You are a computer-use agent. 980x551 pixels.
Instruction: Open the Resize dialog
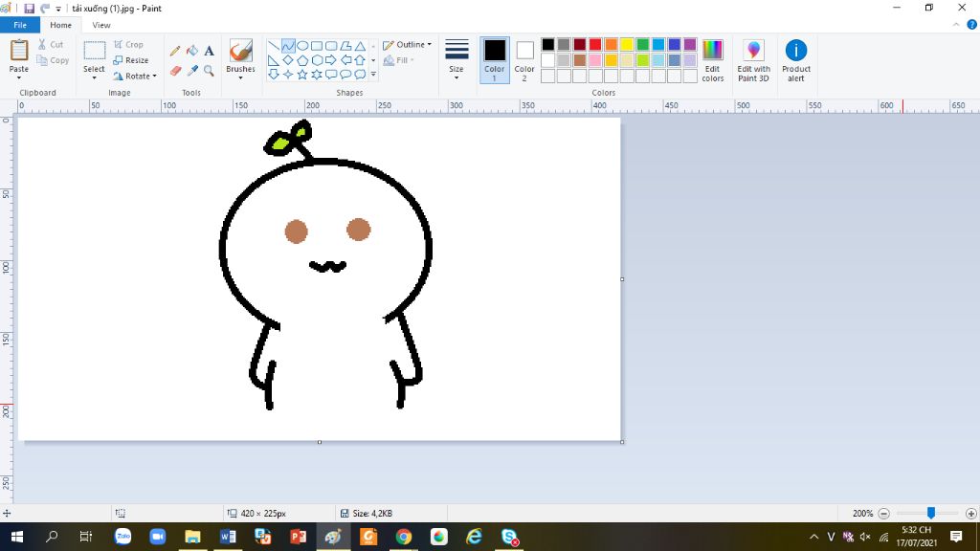tap(131, 60)
